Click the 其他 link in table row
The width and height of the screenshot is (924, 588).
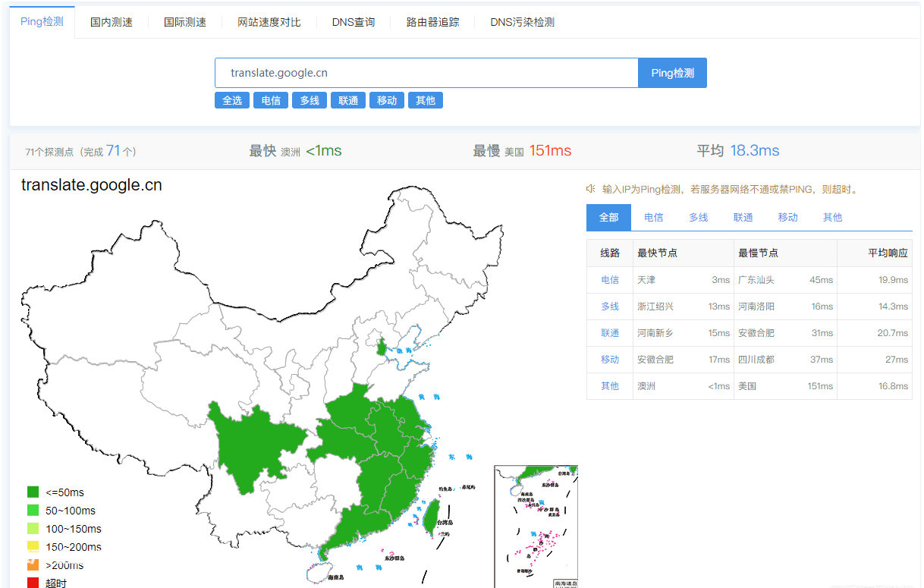coord(610,386)
